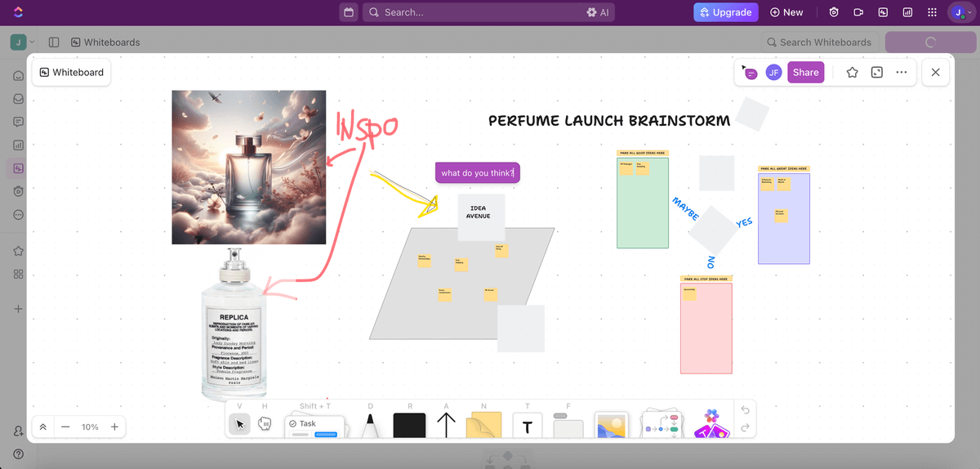Open the three-dots more options menu
Screen dimensions: 980x469
(902, 72)
